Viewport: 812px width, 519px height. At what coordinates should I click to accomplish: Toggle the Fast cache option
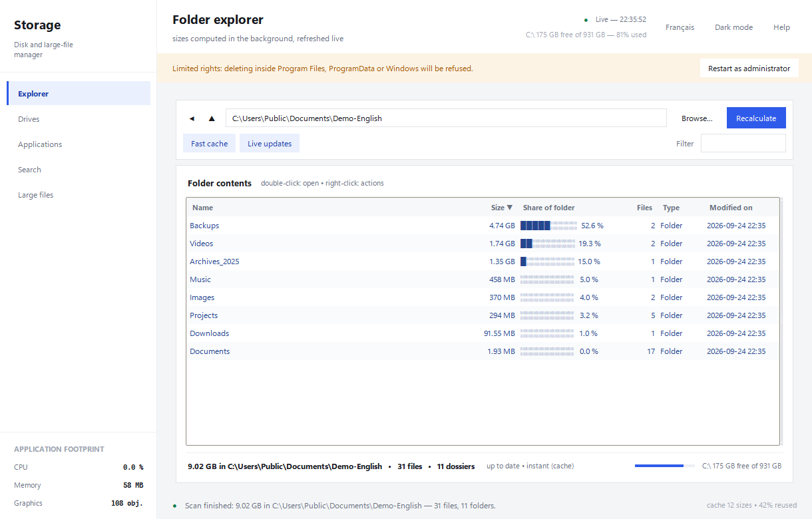pos(209,144)
